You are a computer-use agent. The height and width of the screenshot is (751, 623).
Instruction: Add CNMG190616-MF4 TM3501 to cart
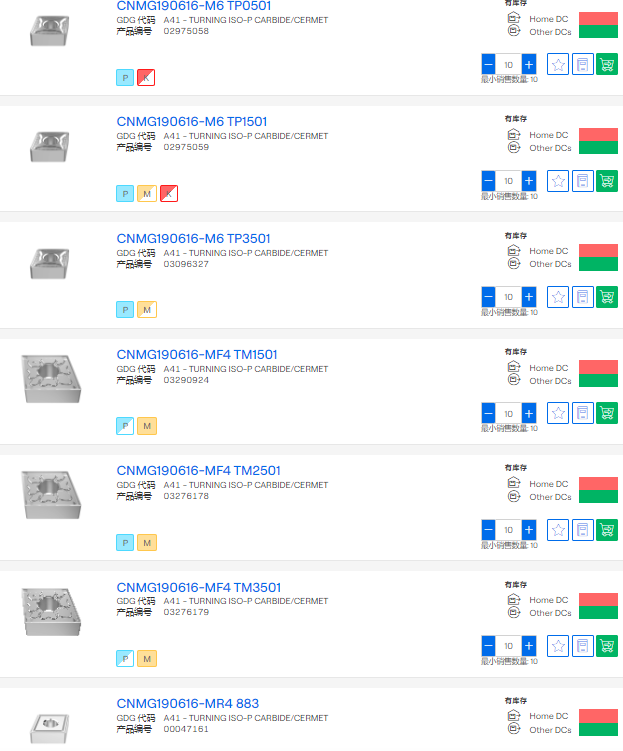(x=606, y=646)
